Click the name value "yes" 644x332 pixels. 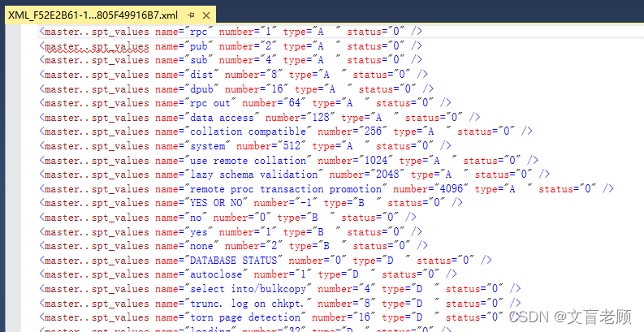click(x=199, y=231)
